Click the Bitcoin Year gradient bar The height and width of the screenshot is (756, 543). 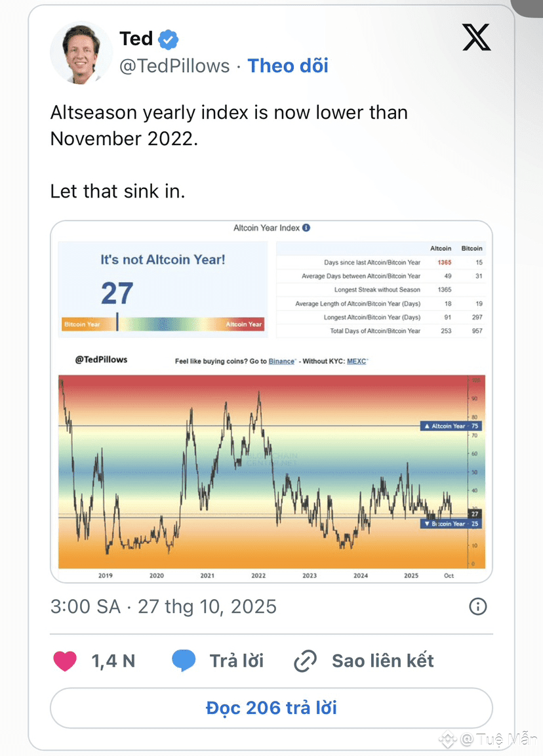coord(163,324)
